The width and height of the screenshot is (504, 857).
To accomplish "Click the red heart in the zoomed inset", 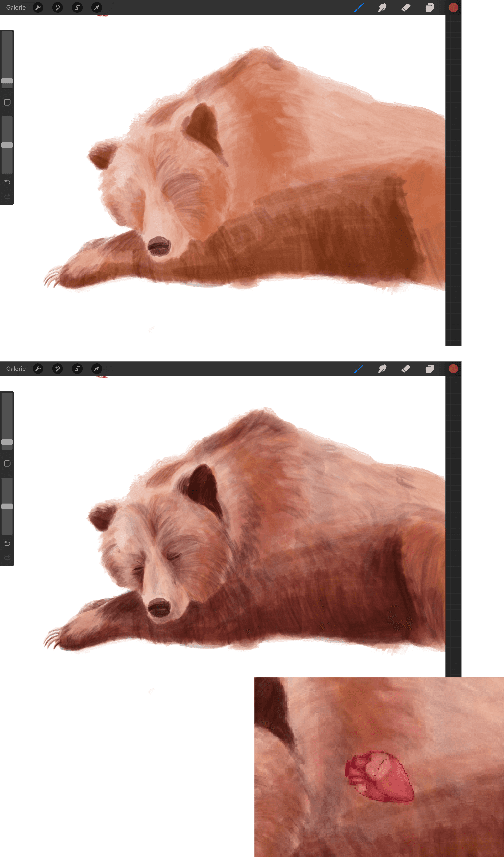I will tap(379, 777).
